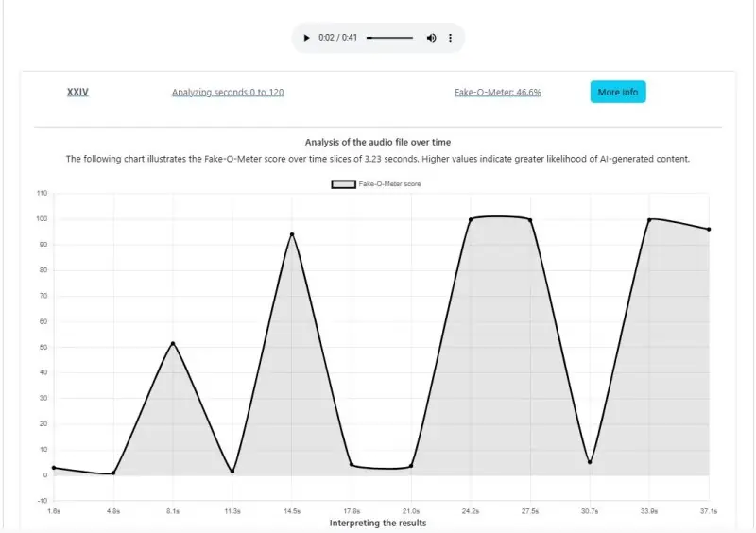756x533 pixels.
Task: Open the Fake-O-Meter: 46.6% link
Action: [498, 93]
